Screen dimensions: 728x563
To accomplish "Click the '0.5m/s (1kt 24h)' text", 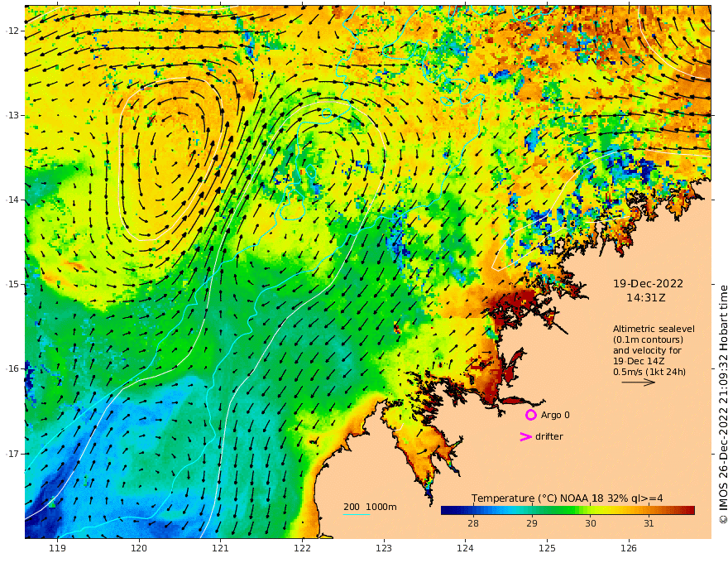I will tap(649, 372).
